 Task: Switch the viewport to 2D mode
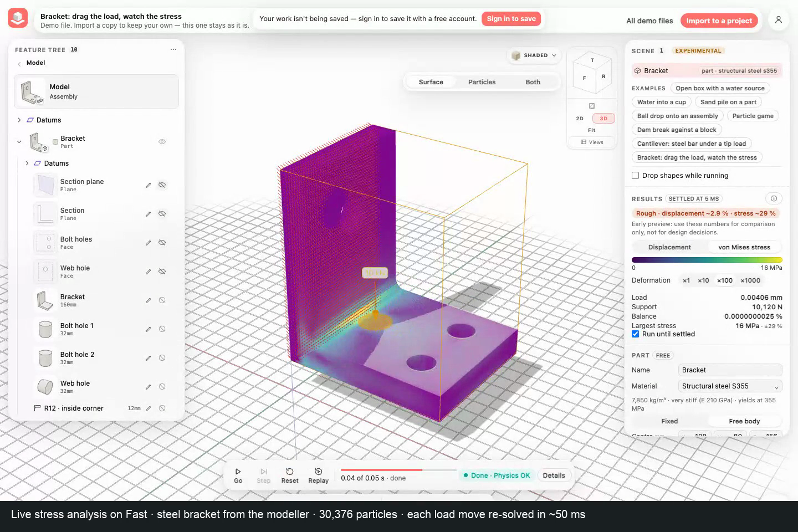[580, 119]
